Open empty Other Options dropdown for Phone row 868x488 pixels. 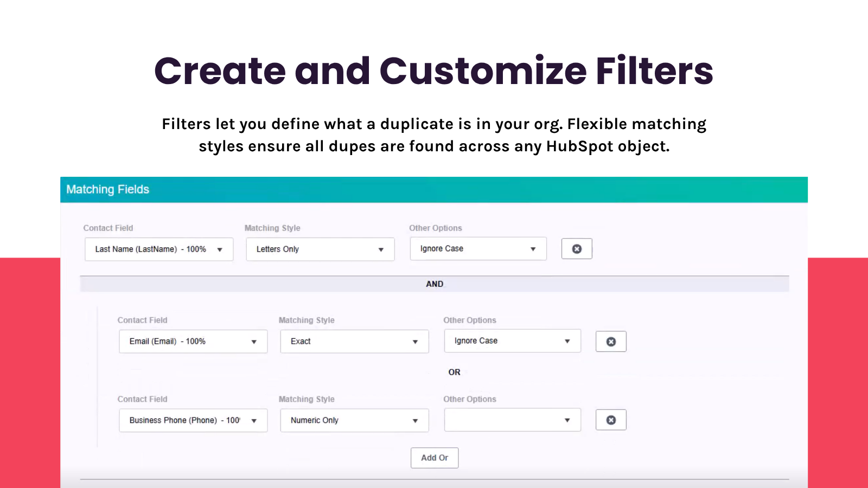513,420
